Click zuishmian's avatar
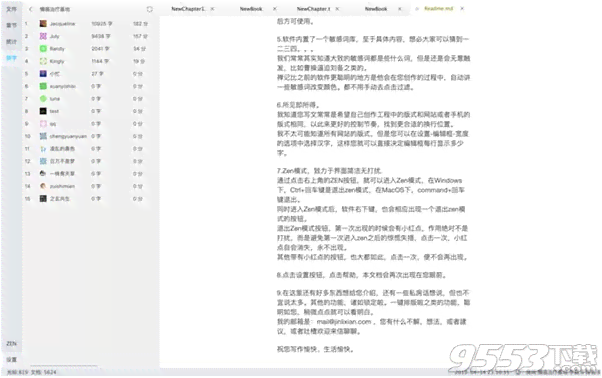 43,186
